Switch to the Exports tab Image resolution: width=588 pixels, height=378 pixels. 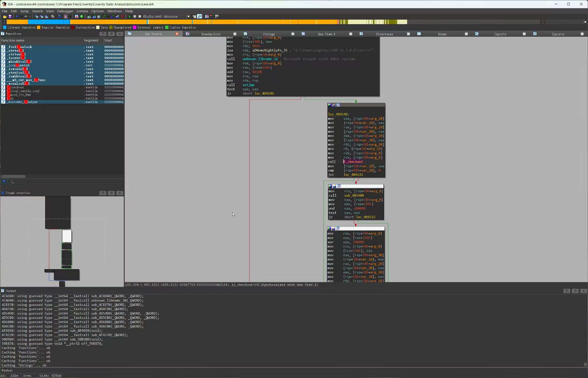[x=558, y=34]
